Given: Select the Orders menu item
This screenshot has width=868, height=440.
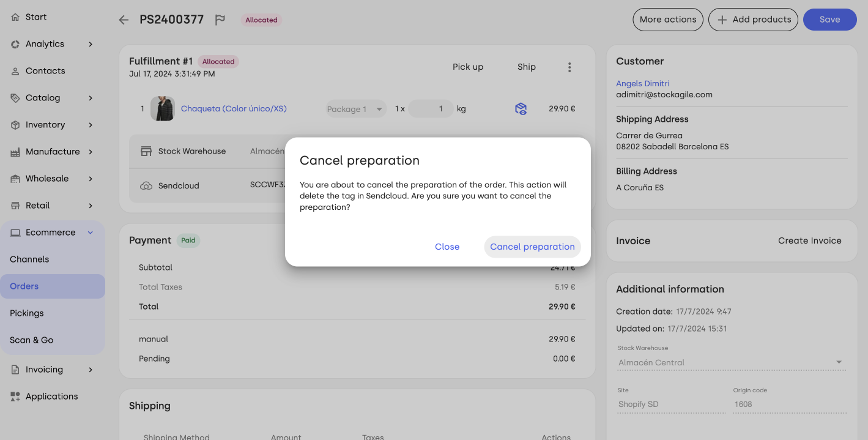Looking at the screenshot, I should click(x=53, y=286).
